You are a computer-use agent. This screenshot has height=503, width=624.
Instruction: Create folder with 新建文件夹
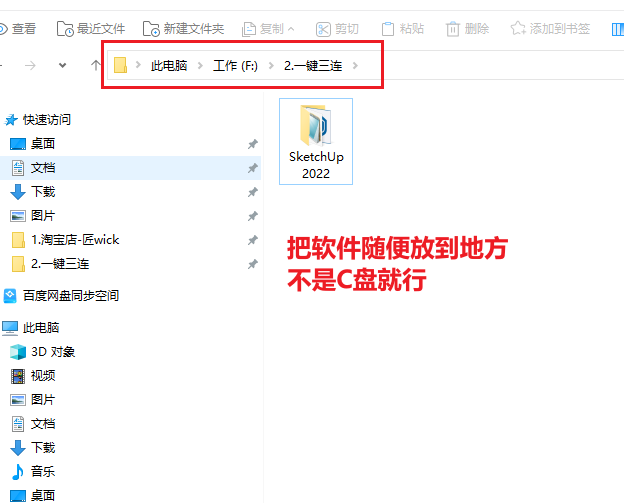pos(183,29)
